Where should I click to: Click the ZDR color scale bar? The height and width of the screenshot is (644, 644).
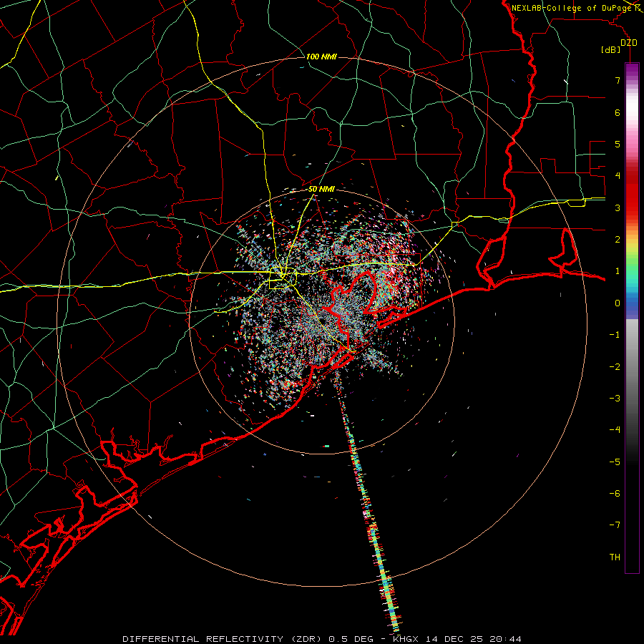tap(632, 318)
